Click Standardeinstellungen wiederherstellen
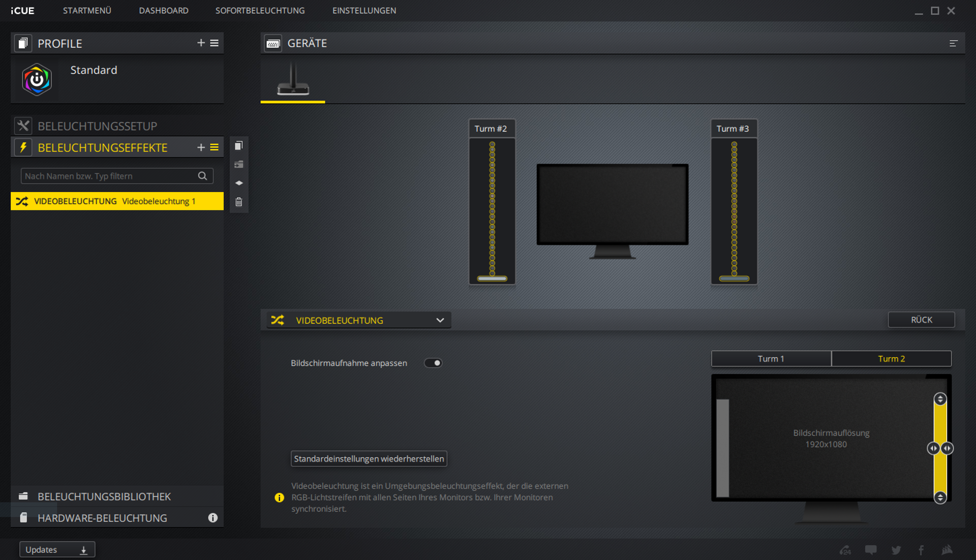Image resolution: width=976 pixels, height=560 pixels. click(369, 458)
